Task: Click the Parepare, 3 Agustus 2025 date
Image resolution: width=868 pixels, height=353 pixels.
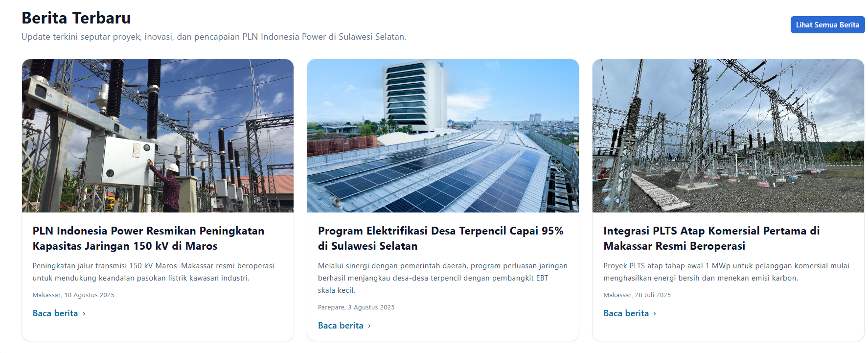Action: 356,307
